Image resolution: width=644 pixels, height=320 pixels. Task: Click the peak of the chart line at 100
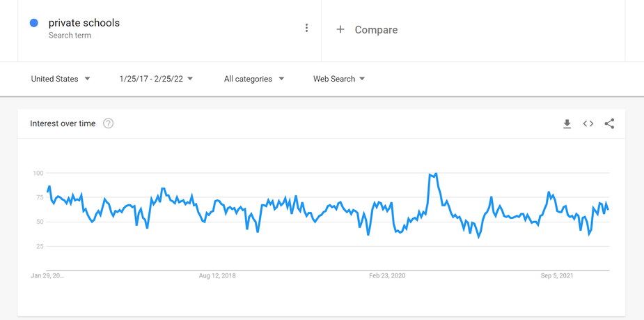[435, 173]
